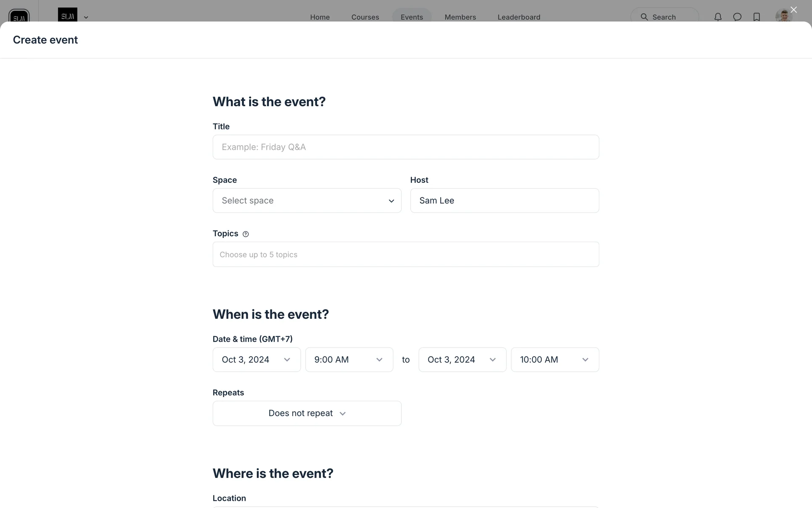
Task: Click the Host field showing Sam Lee
Action: click(x=504, y=201)
